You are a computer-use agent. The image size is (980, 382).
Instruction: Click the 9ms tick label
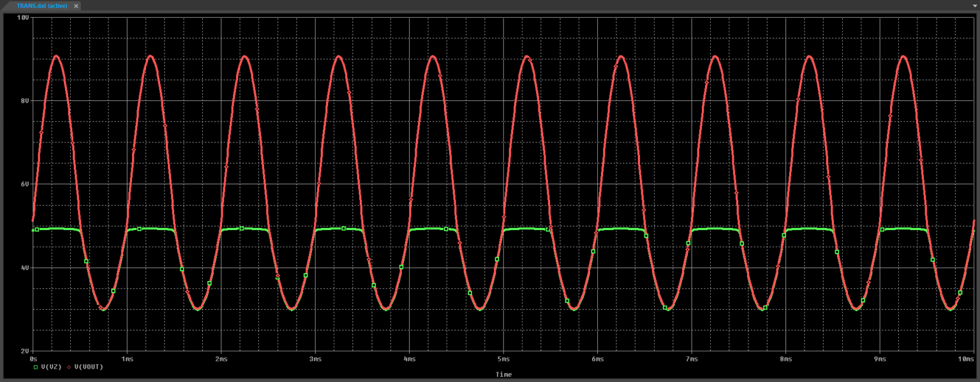880,359
